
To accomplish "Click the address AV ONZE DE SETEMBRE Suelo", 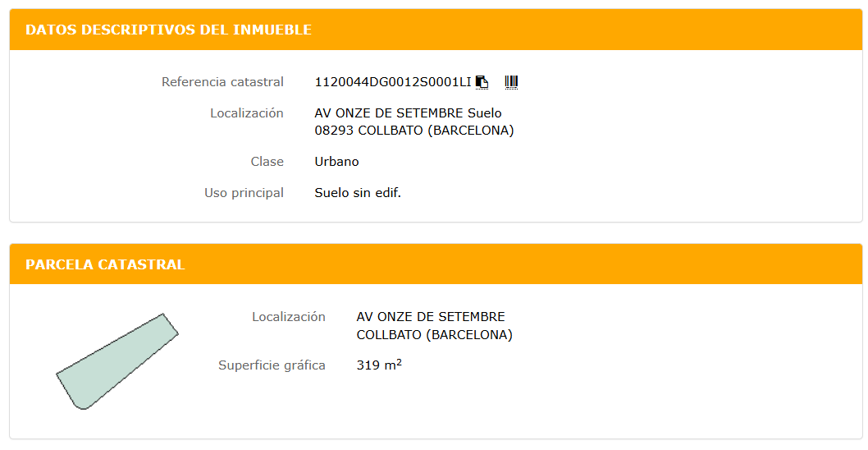I will point(408,112).
